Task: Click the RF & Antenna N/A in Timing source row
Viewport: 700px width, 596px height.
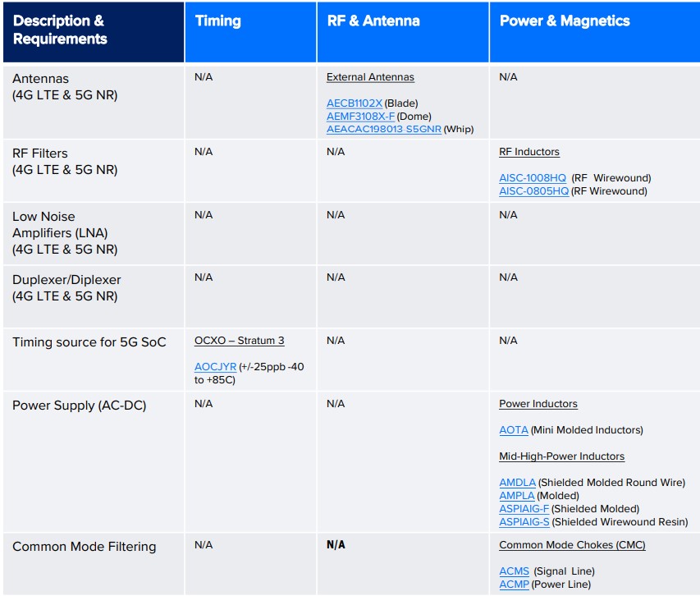Action: point(336,341)
